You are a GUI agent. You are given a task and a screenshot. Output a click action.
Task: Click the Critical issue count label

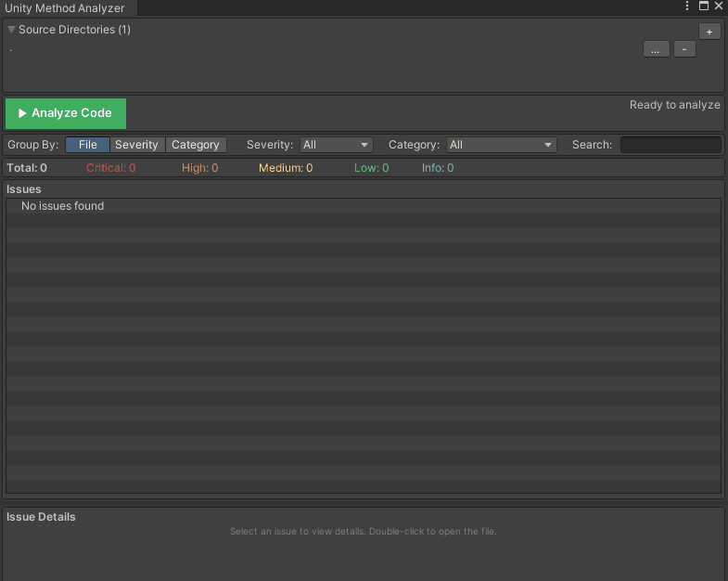(x=110, y=168)
